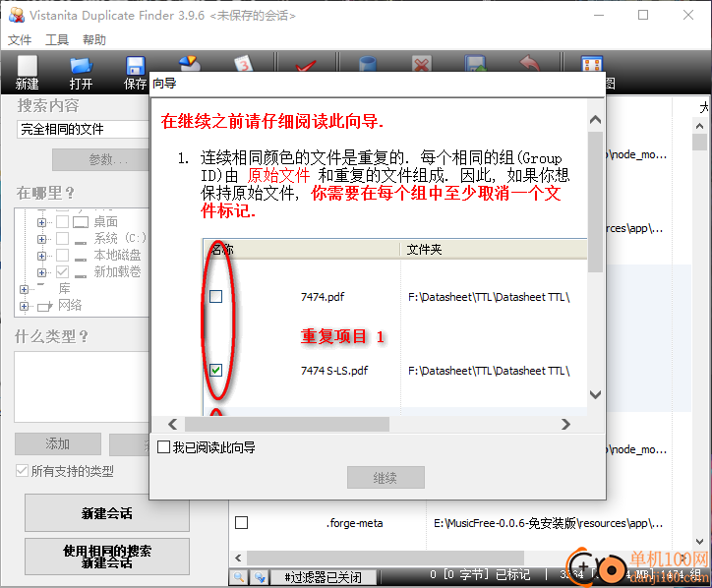
Task: Click the results list horizontal scrollbar thumb
Action: click(x=386, y=558)
